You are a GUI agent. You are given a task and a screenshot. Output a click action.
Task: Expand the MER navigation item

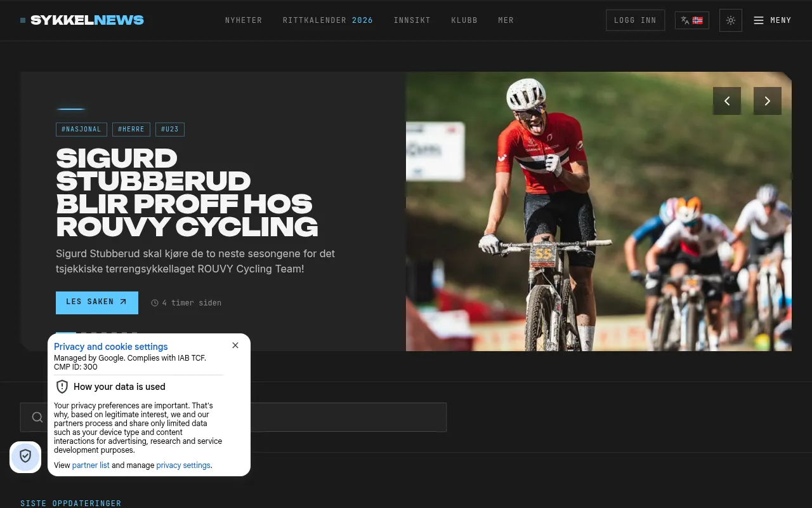click(506, 20)
